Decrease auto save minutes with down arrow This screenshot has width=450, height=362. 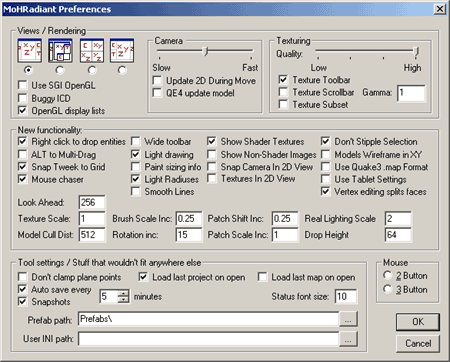tap(123, 300)
